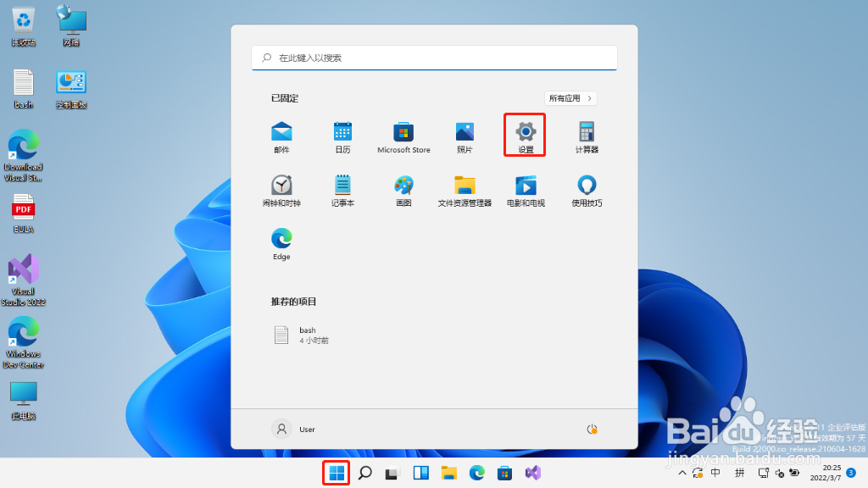
Task: Select Visual Studio 2022 desktop shortcut
Action: click(x=23, y=280)
